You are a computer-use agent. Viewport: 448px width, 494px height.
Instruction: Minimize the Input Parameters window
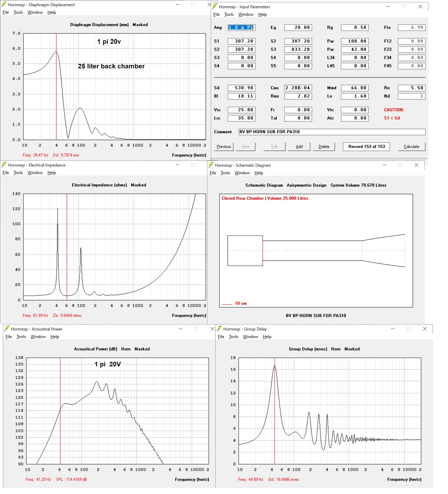click(x=388, y=6)
